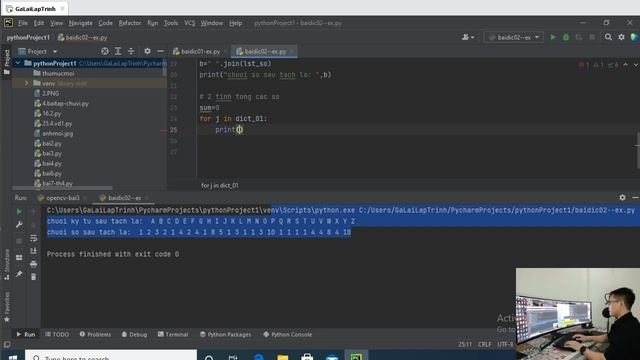The height and width of the screenshot is (360, 640).
Task: Select 4.baitap-chuoi.py file
Action: [x=65, y=104]
